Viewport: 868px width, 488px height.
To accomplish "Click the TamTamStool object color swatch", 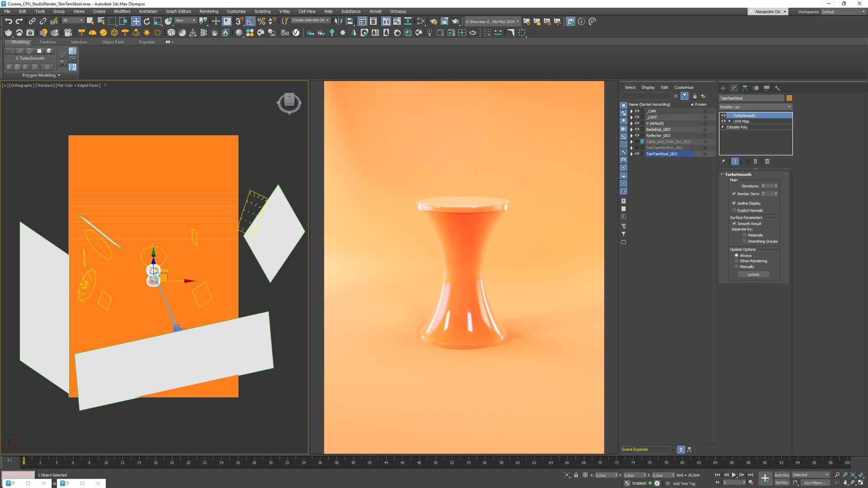I will [x=789, y=98].
